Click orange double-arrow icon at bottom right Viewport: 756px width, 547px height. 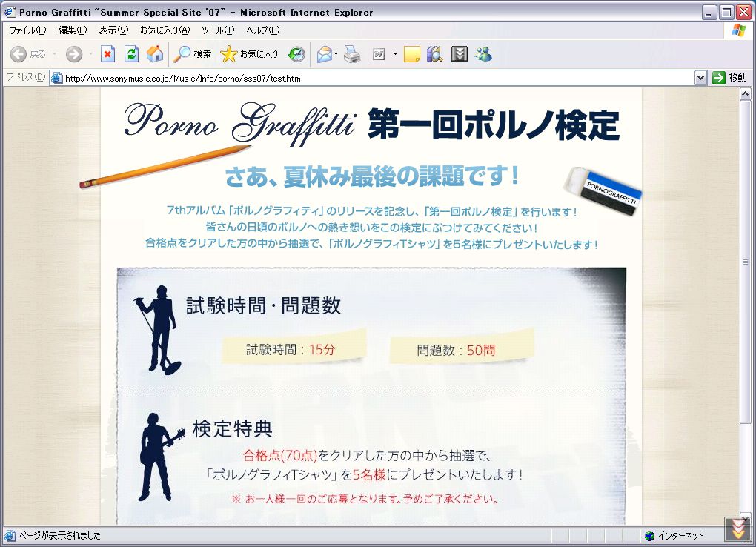coord(738,530)
